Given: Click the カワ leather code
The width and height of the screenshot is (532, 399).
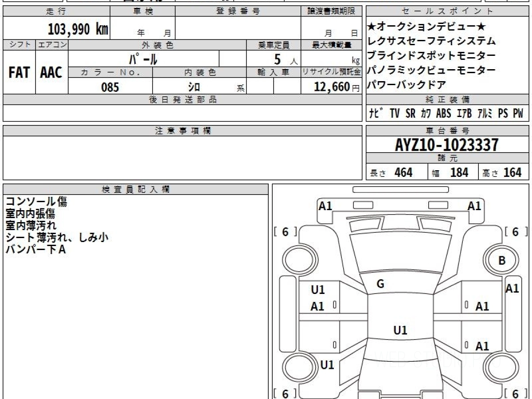Looking at the screenshot, I should point(426,113).
